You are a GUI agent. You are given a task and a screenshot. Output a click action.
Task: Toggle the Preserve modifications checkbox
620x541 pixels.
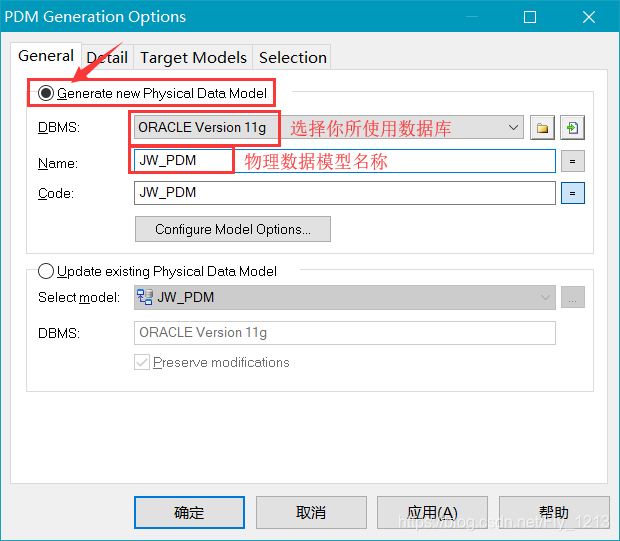click(x=142, y=362)
